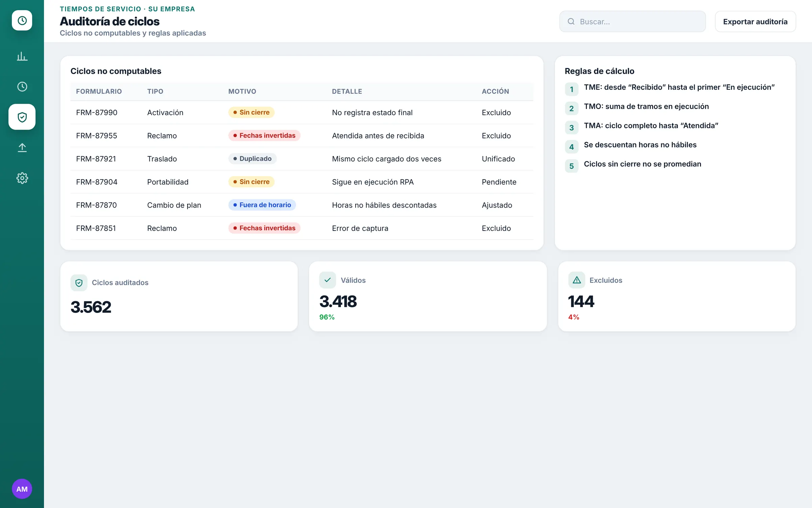Click the TIPO column header
The height and width of the screenshot is (508, 812).
155,91
